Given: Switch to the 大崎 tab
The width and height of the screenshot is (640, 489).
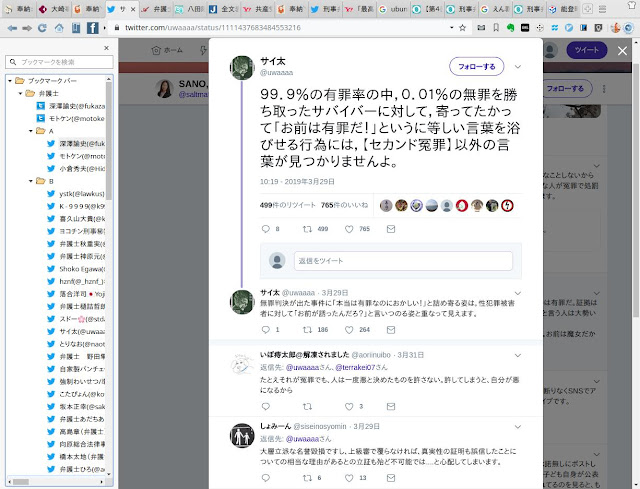Looking at the screenshot, I should click(54, 9).
